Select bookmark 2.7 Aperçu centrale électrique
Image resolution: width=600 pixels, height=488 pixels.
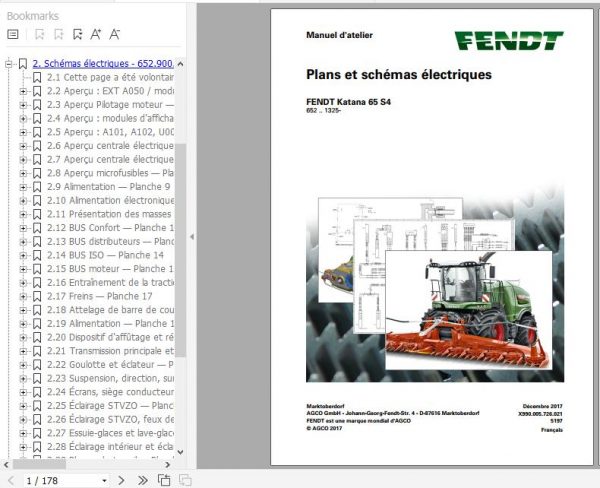pyautogui.click(x=110, y=160)
